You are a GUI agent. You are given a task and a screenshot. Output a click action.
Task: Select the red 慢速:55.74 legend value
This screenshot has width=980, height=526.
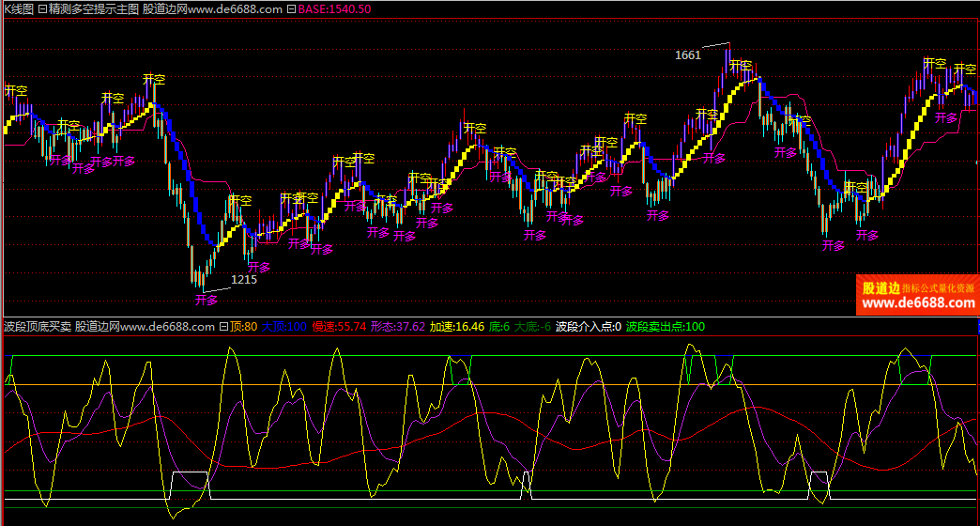pyautogui.click(x=338, y=327)
